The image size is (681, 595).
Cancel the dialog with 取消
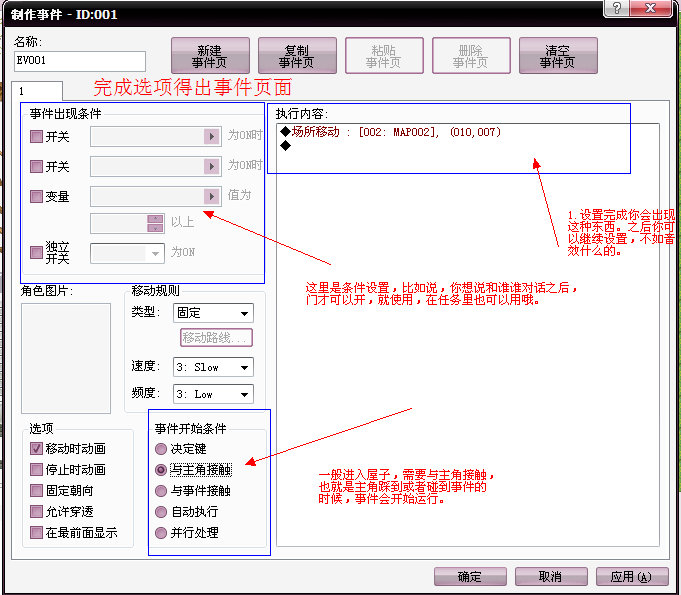click(x=551, y=576)
